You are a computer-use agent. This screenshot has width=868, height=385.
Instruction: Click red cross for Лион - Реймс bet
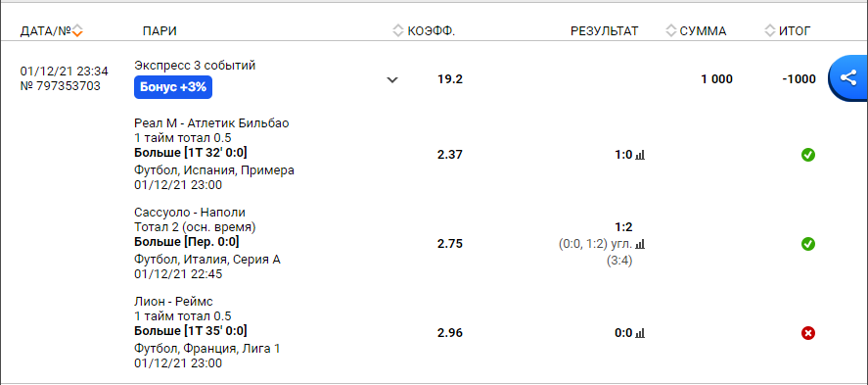[808, 333]
